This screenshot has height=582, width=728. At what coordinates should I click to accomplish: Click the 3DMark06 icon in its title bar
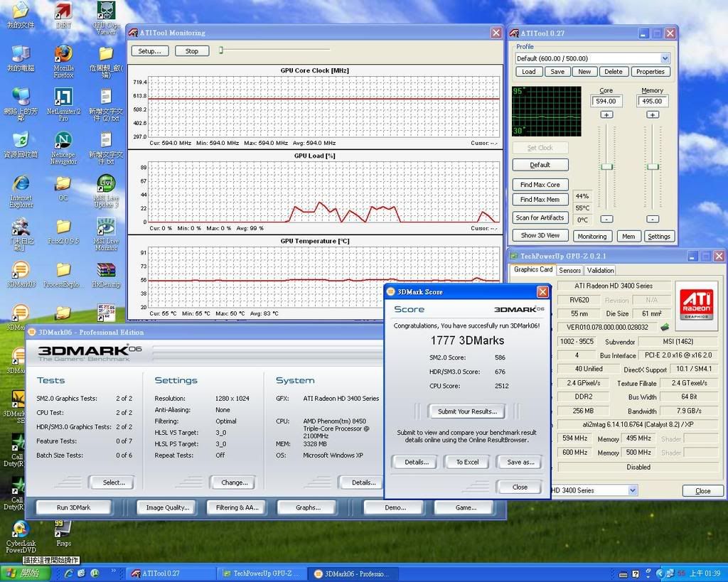(x=31, y=332)
